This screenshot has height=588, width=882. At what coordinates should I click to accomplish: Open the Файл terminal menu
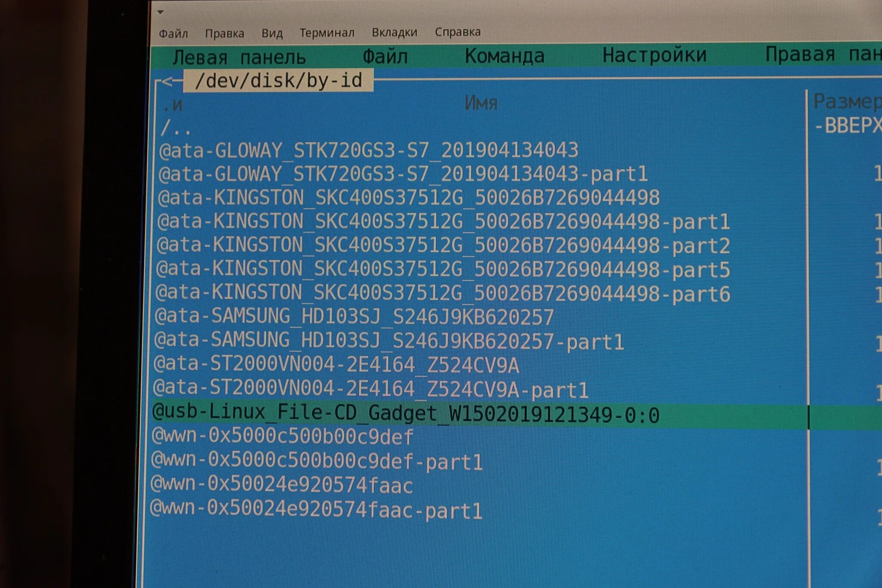pyautogui.click(x=173, y=33)
